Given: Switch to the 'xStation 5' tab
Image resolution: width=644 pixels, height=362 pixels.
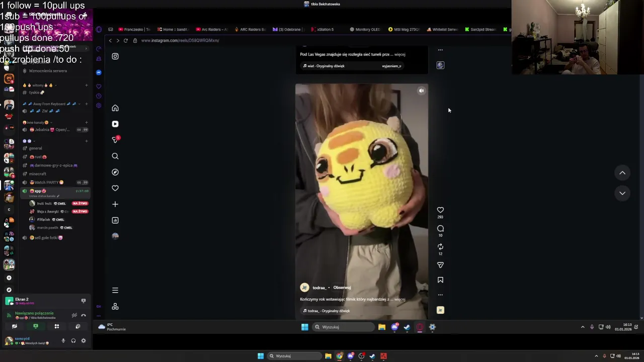Looking at the screenshot, I should point(323,29).
